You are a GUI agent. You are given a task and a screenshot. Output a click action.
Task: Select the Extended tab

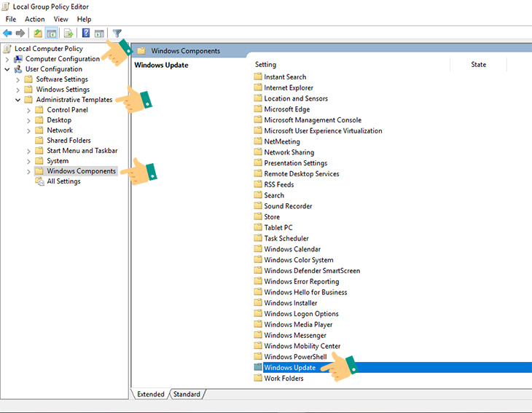point(151,394)
